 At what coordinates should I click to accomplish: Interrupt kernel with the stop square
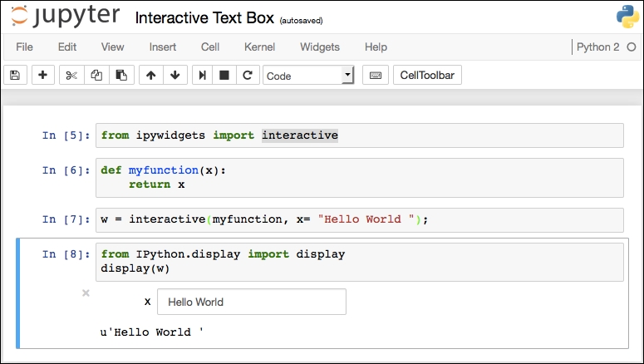pyautogui.click(x=224, y=75)
